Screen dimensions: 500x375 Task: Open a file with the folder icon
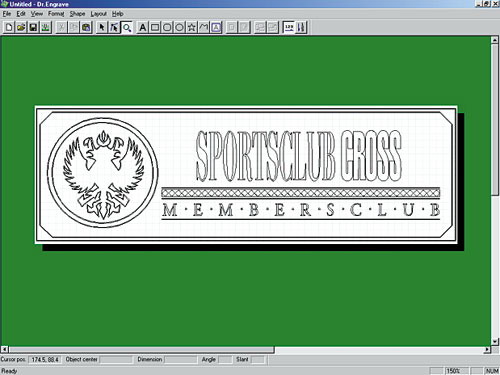point(21,27)
